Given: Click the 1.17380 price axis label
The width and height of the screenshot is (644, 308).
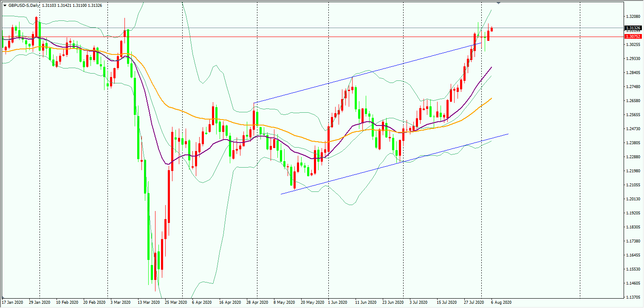Looking at the screenshot, I should pyautogui.click(x=633, y=241).
